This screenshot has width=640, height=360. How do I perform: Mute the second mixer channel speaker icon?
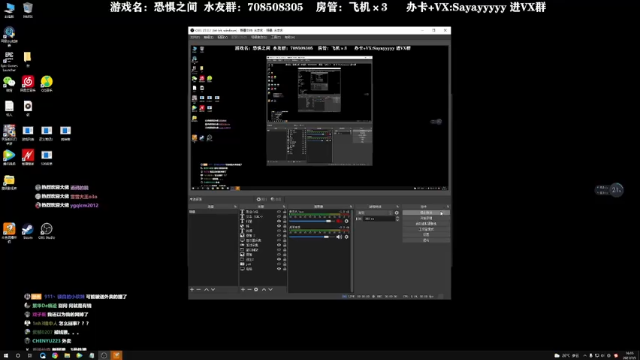(339, 237)
